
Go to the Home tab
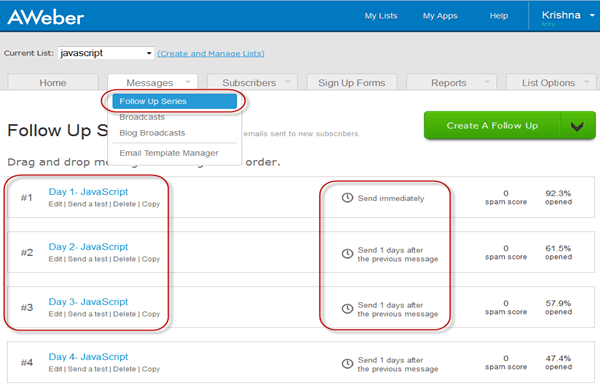(x=53, y=83)
